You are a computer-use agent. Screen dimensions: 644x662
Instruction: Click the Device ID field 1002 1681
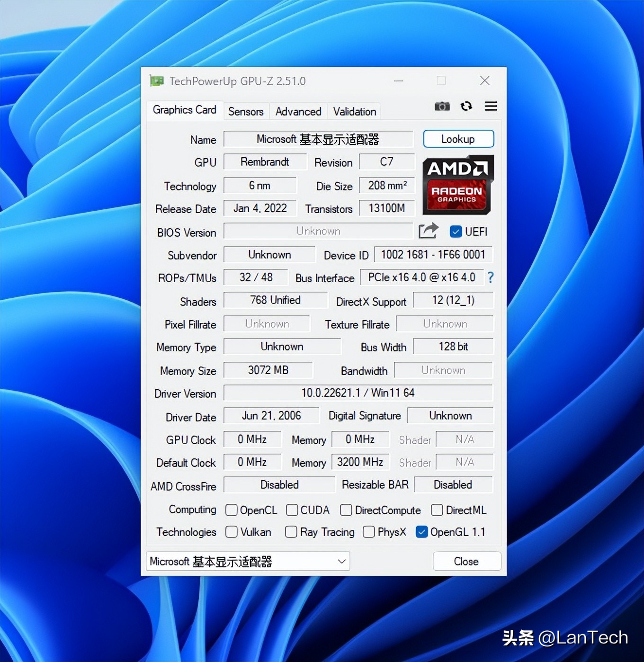pyautogui.click(x=433, y=255)
